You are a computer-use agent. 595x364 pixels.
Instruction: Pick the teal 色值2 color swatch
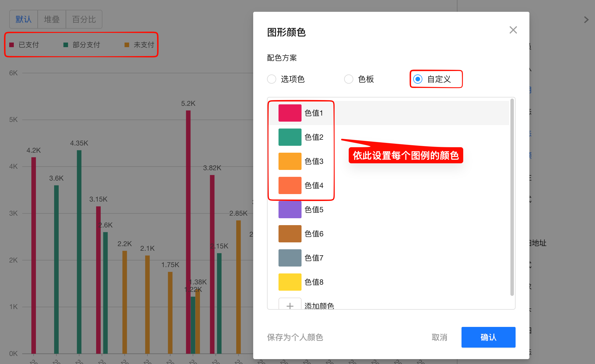[290, 137]
